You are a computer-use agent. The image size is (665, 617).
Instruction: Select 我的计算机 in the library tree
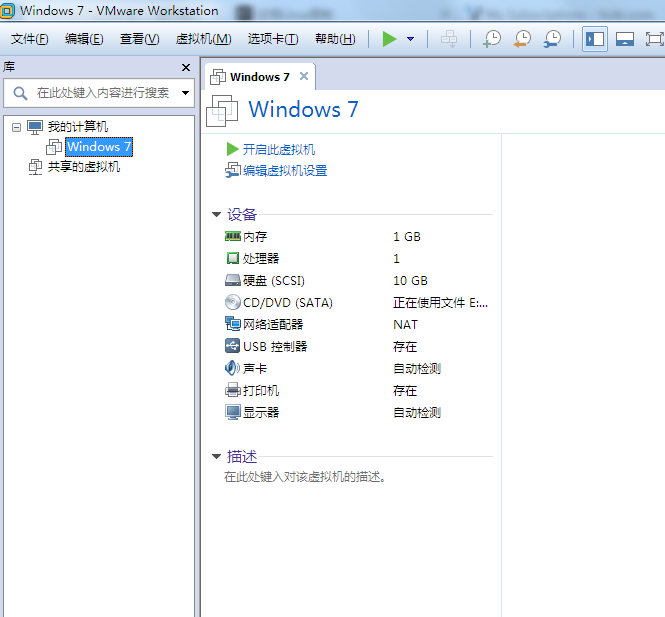tap(78, 126)
